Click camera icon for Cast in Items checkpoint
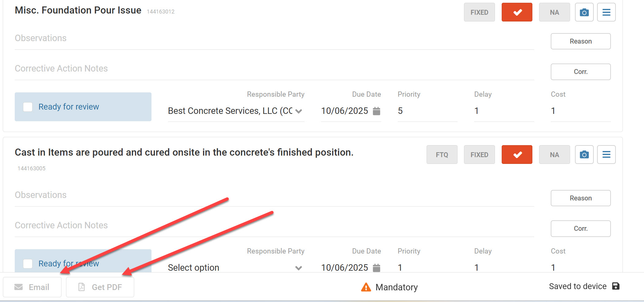Image resolution: width=644 pixels, height=302 pixels. click(584, 154)
